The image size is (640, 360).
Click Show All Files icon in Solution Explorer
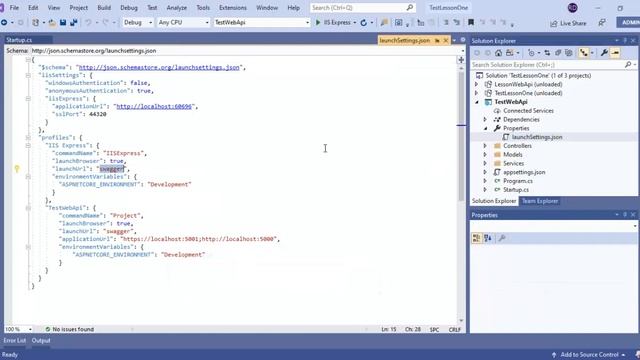(569, 53)
